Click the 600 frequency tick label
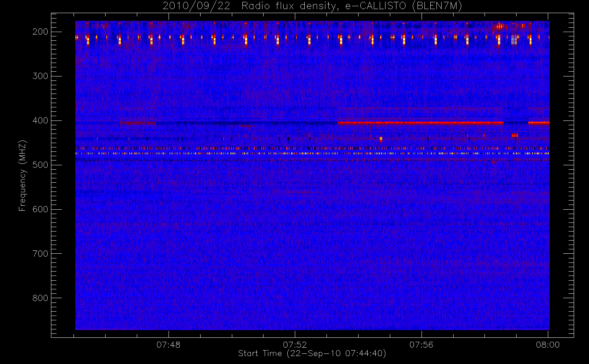The height and width of the screenshot is (364, 589). tap(40, 209)
